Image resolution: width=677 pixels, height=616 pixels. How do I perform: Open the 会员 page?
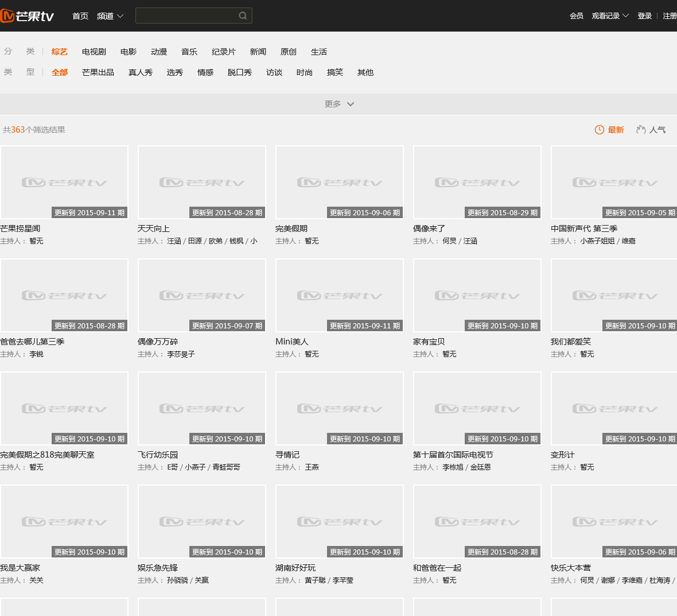click(x=577, y=16)
